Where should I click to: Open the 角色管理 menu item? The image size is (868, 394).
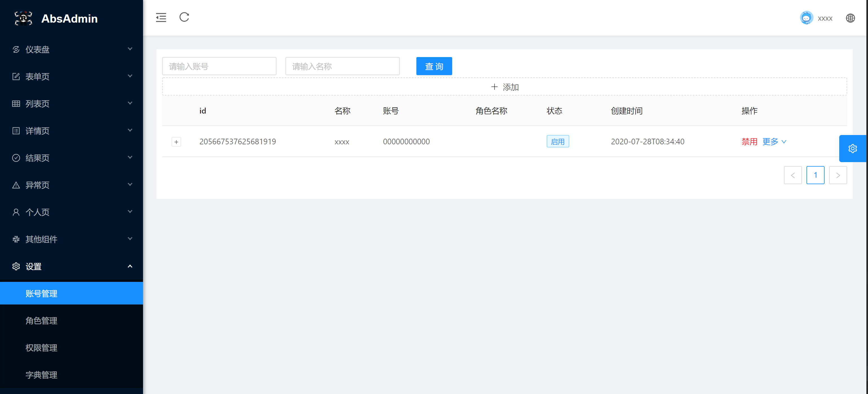coord(41,321)
